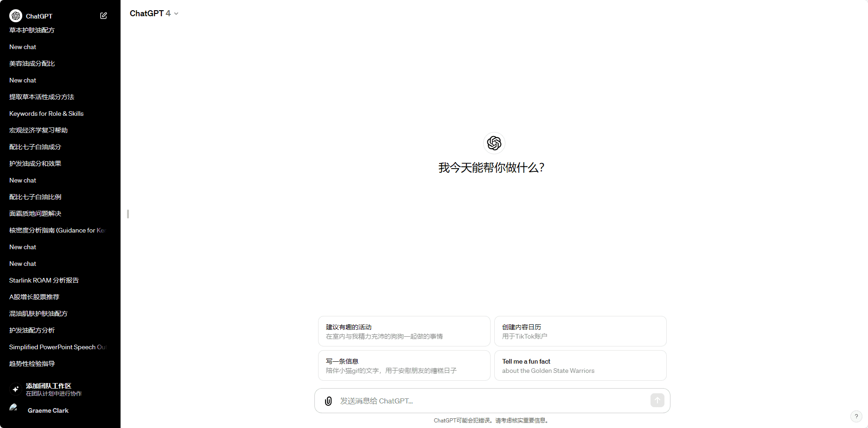
Task: Open the chat 趋势性检验指导
Action: tap(32, 364)
